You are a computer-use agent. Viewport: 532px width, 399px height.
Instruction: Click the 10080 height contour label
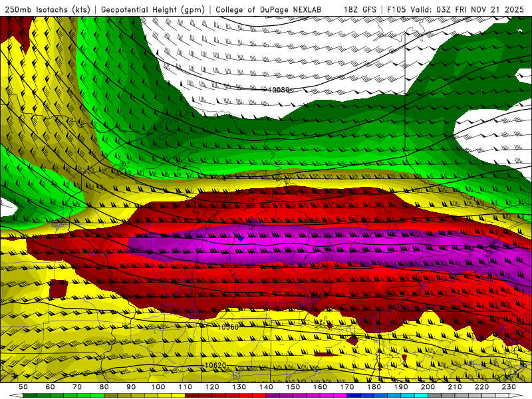(279, 90)
